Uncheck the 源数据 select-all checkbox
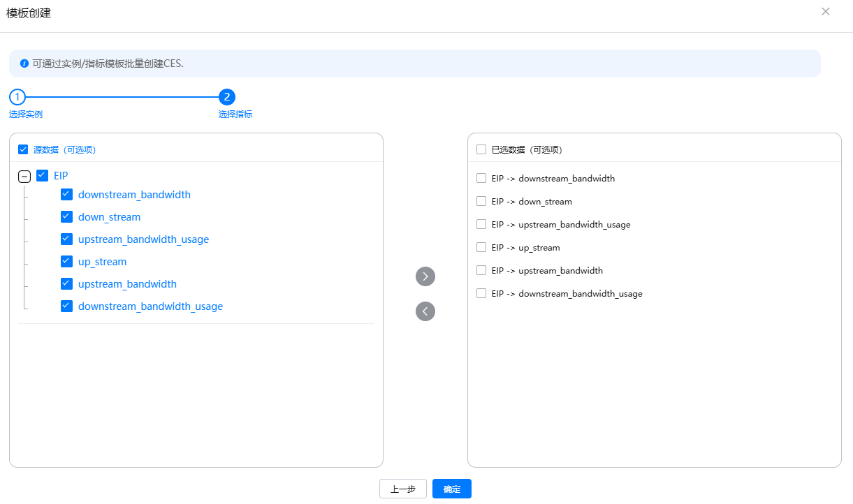The height and width of the screenshot is (504, 853). click(23, 149)
